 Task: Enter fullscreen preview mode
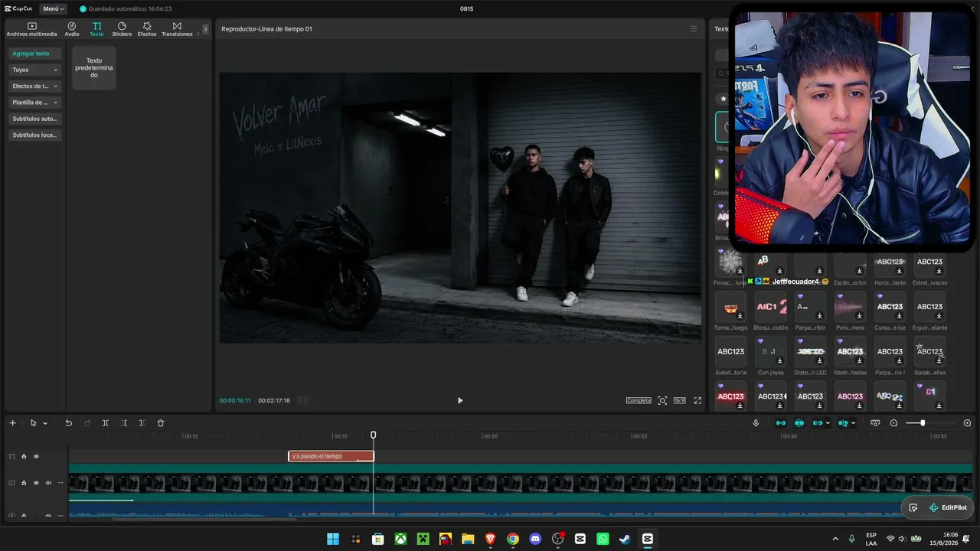697,400
